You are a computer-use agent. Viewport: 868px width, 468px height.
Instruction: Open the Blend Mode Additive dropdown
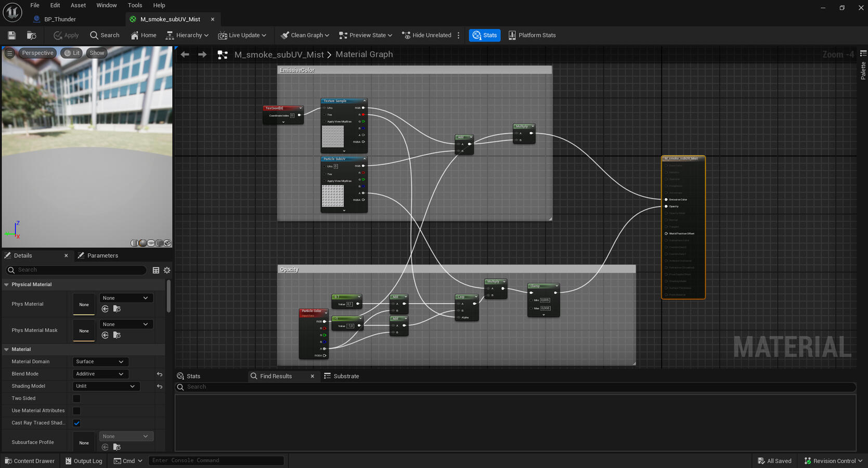pyautogui.click(x=100, y=374)
